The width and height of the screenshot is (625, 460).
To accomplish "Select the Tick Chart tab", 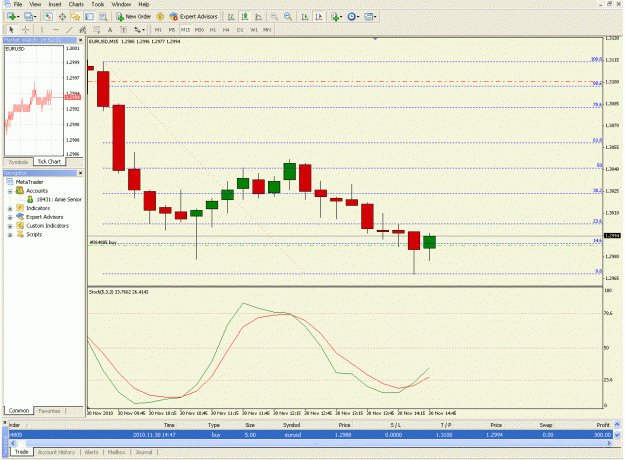I will coord(49,161).
